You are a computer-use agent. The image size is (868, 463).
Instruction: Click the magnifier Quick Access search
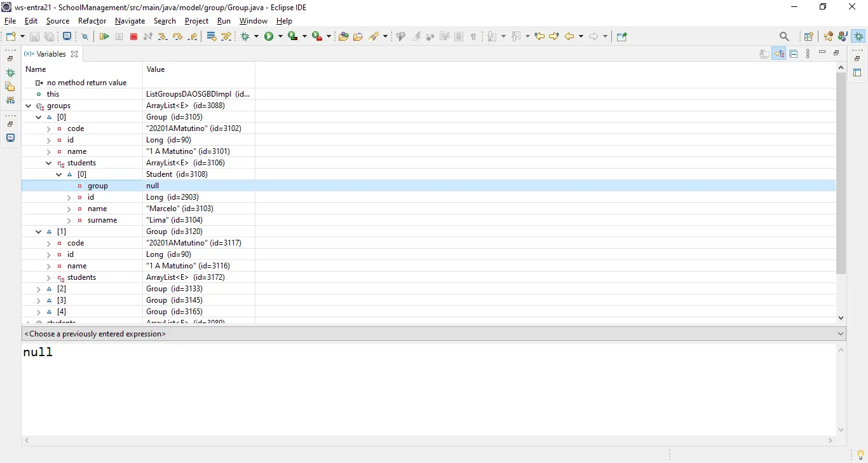click(x=784, y=36)
